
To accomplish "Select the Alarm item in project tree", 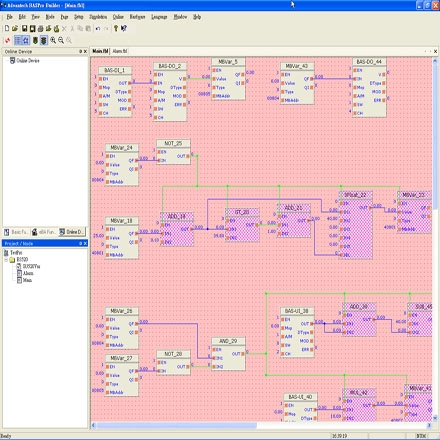I will (28, 273).
